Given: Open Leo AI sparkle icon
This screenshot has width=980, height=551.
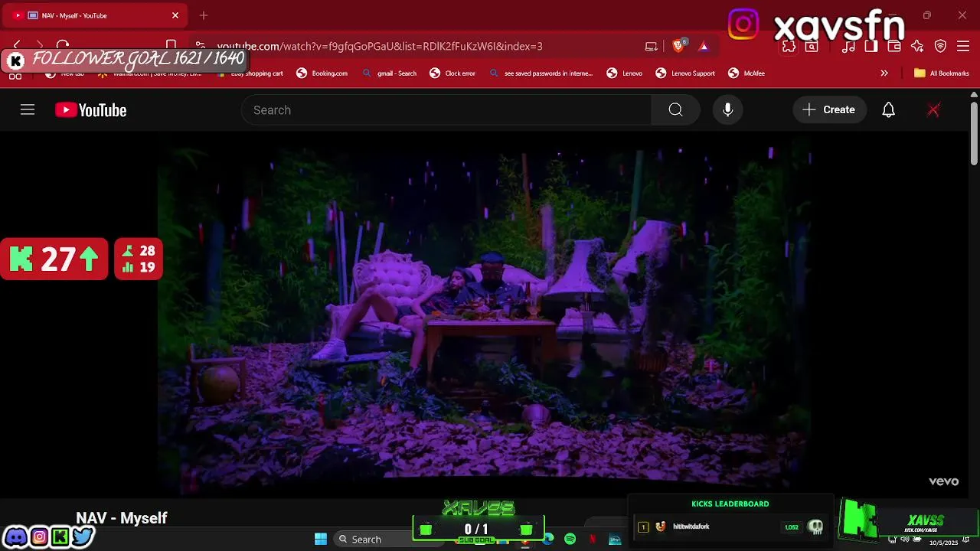Looking at the screenshot, I should pyautogui.click(x=917, y=47).
